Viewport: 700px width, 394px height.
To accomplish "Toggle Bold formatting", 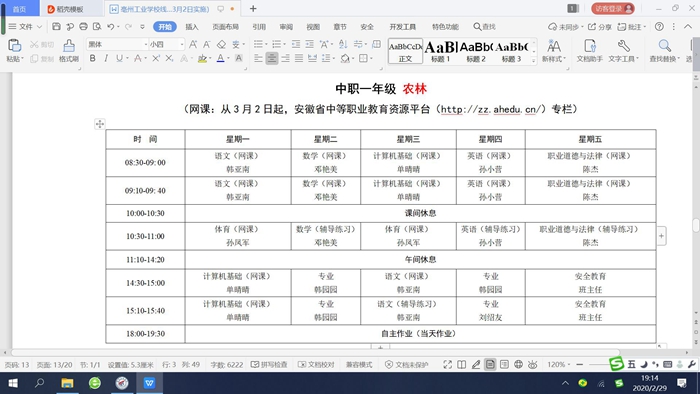I will click(92, 58).
